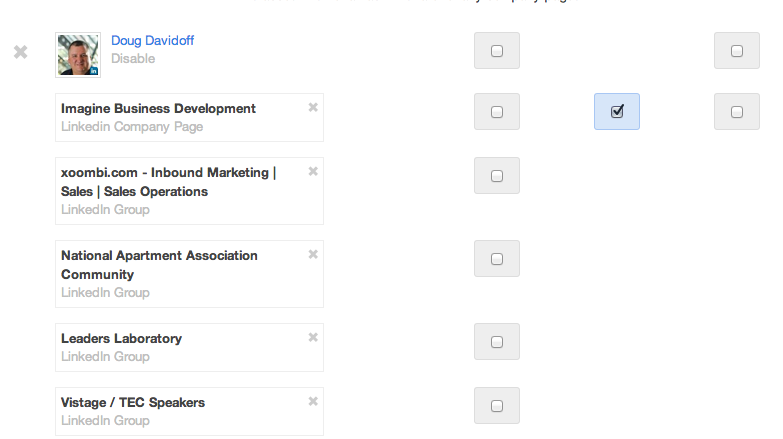Tick checkbox for Vistage / TEC Speakers

point(497,406)
